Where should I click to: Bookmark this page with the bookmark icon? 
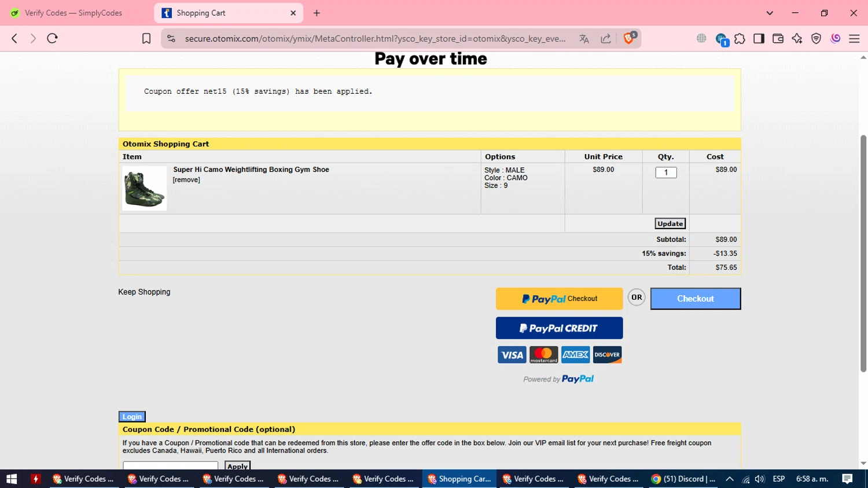click(146, 38)
